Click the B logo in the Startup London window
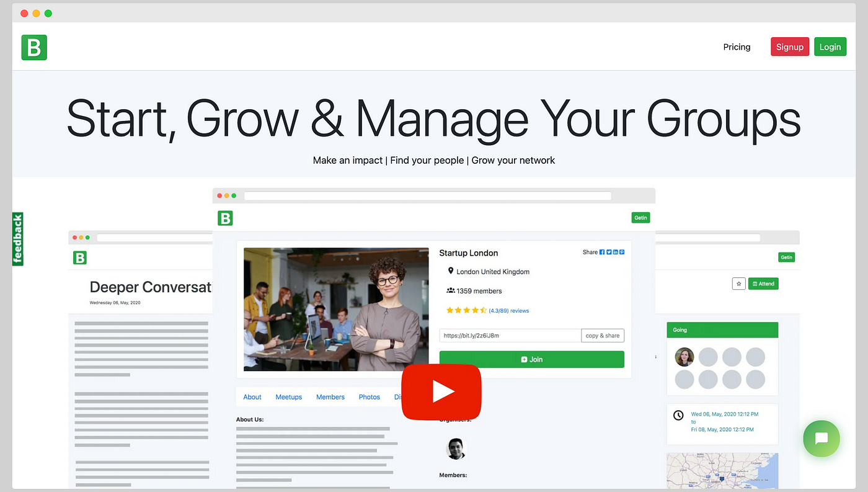This screenshot has width=868, height=492. coord(225,218)
